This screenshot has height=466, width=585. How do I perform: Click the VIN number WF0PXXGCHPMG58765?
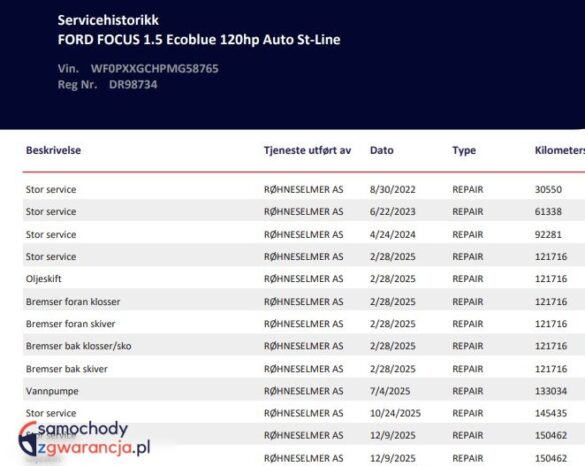click(x=154, y=69)
